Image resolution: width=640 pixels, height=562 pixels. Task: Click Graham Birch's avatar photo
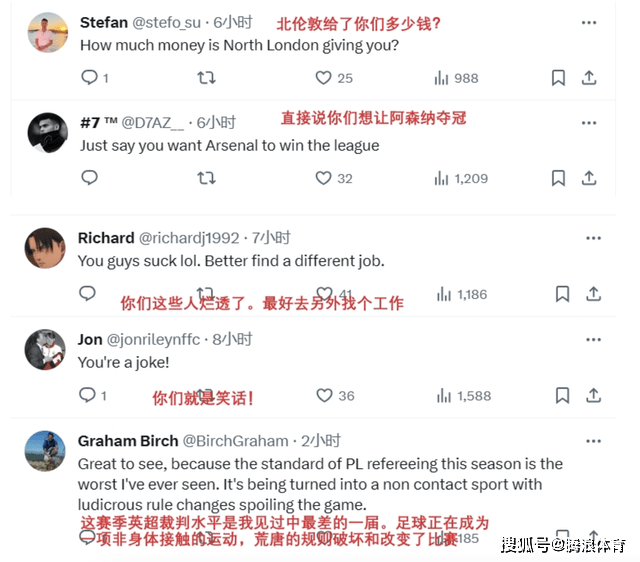pyautogui.click(x=45, y=451)
